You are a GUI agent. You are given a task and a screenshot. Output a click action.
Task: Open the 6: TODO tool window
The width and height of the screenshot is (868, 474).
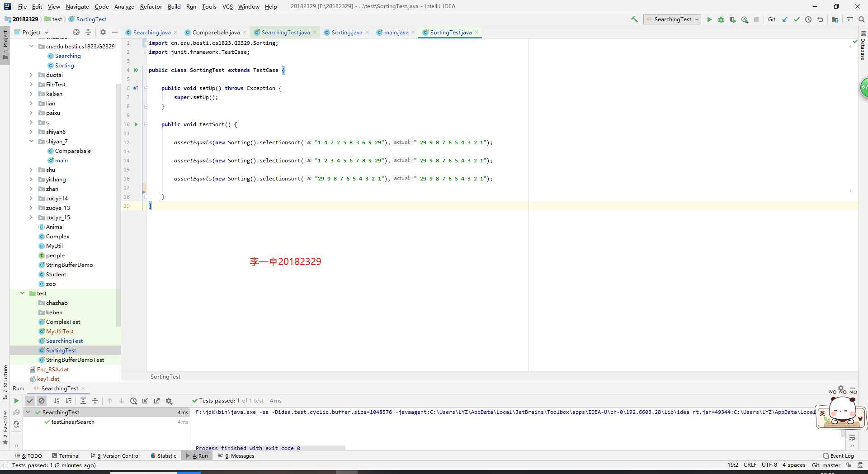[x=28, y=456]
